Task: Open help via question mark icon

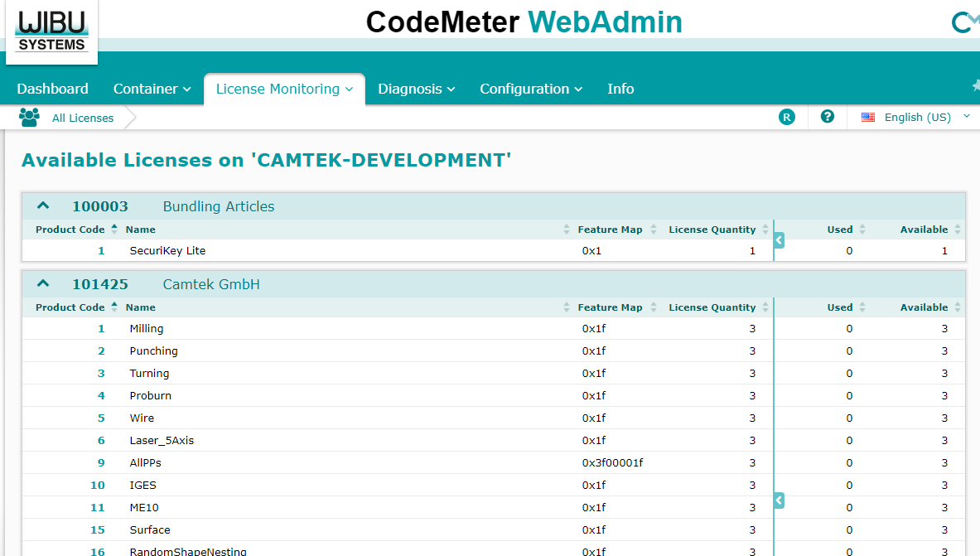Action: [x=828, y=116]
